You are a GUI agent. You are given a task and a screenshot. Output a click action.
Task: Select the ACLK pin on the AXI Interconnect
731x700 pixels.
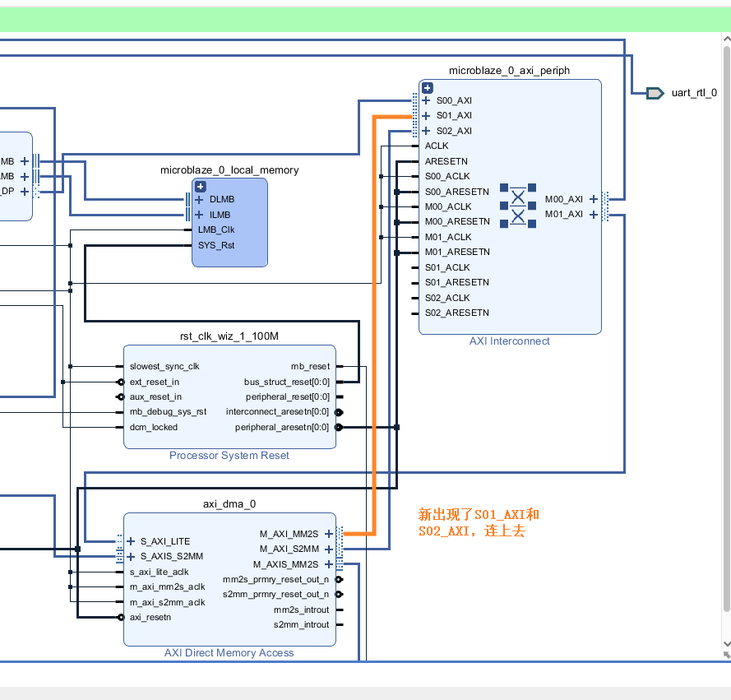pos(437,146)
